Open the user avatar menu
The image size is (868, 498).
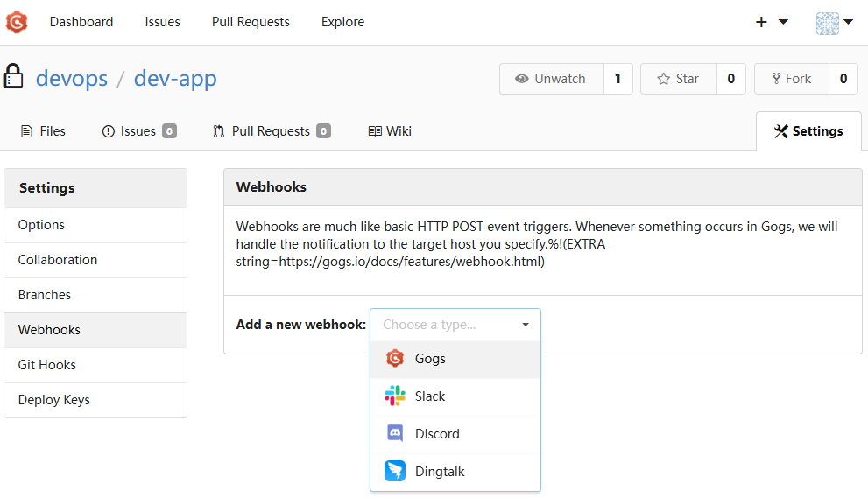[x=828, y=24]
